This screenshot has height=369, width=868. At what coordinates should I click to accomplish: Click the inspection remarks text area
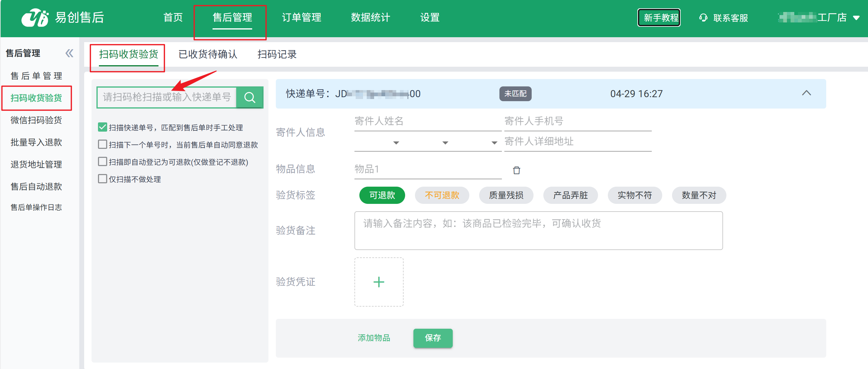click(x=538, y=230)
